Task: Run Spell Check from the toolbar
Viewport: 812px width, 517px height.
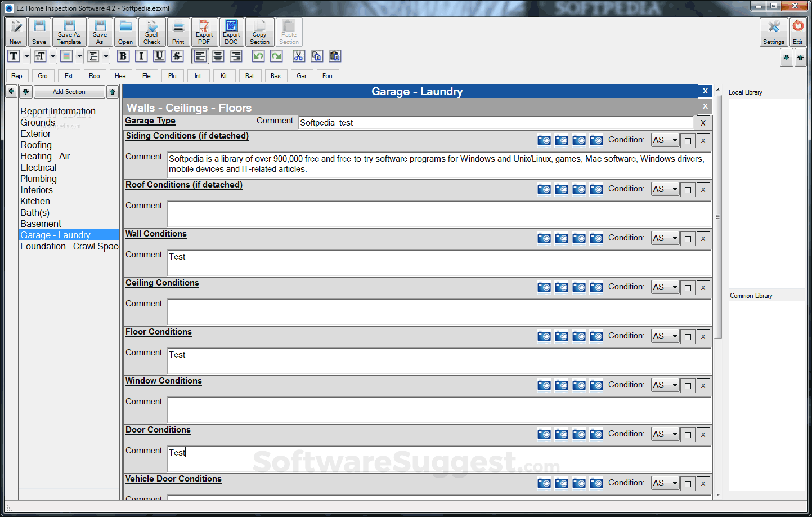Action: (x=152, y=32)
